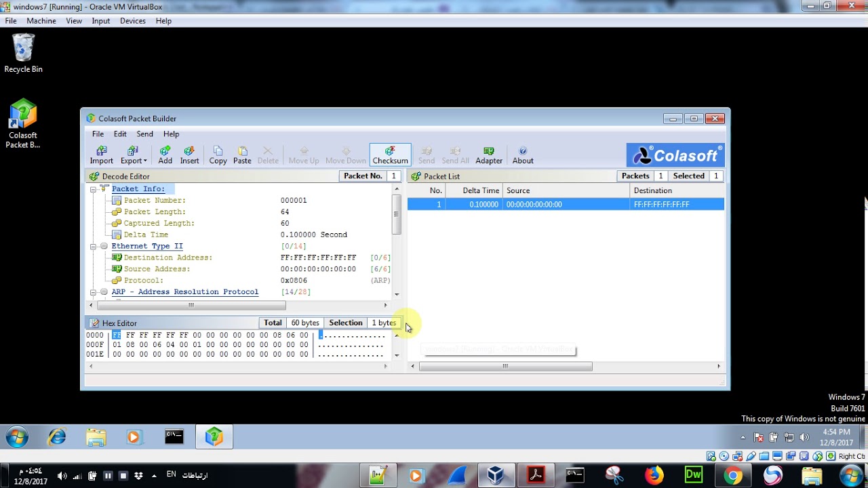Image resolution: width=868 pixels, height=488 pixels.
Task: Open Windows Media Player on guest taskbar
Action: pyautogui.click(x=134, y=437)
